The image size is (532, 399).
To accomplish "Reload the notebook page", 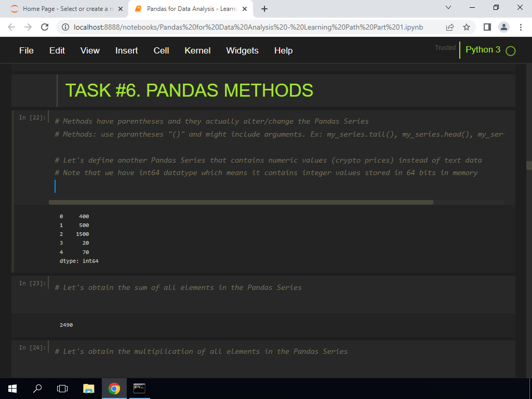I will [45, 27].
